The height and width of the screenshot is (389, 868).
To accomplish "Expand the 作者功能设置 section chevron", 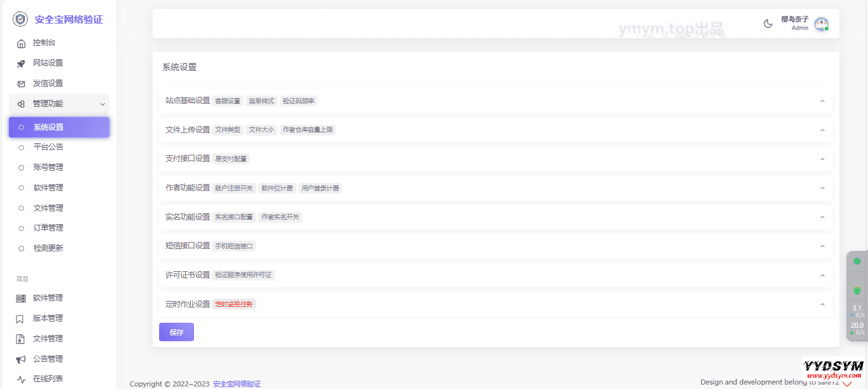I will 822,188.
